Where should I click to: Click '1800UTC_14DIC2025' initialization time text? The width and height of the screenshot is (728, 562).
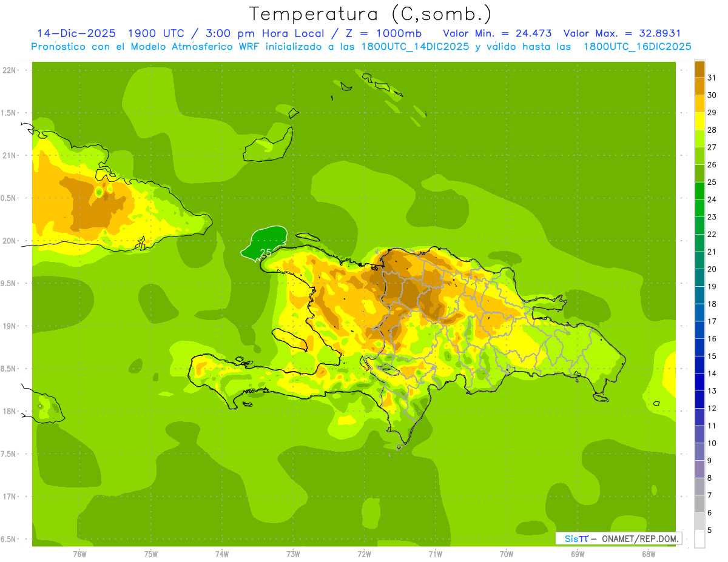tap(415, 47)
